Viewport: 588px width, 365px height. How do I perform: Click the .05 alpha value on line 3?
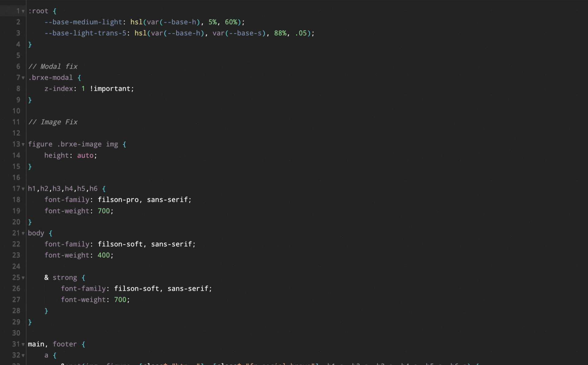pyautogui.click(x=301, y=33)
